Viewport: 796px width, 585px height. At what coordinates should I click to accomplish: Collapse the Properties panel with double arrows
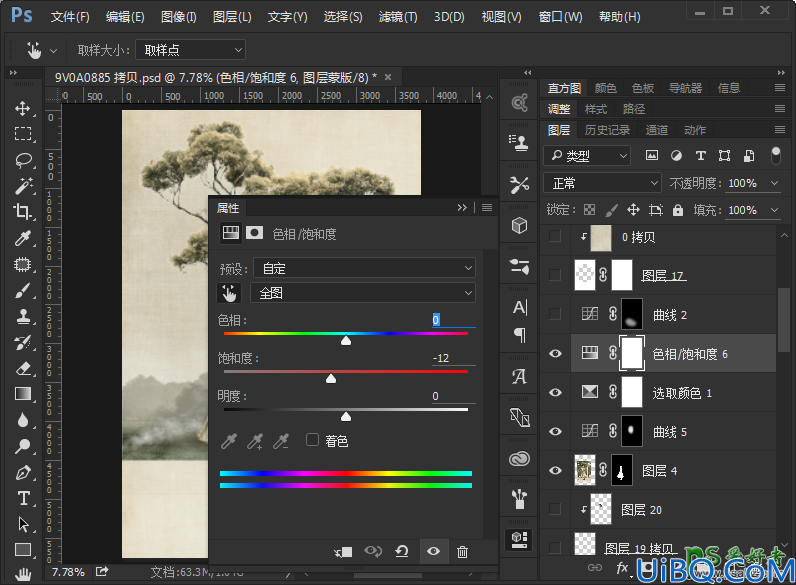(x=461, y=207)
